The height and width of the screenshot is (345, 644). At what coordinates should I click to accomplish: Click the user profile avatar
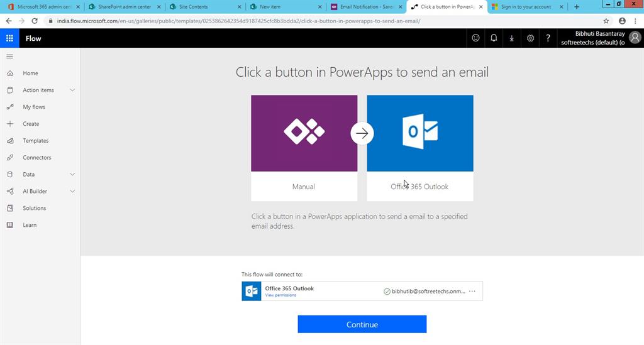click(635, 38)
